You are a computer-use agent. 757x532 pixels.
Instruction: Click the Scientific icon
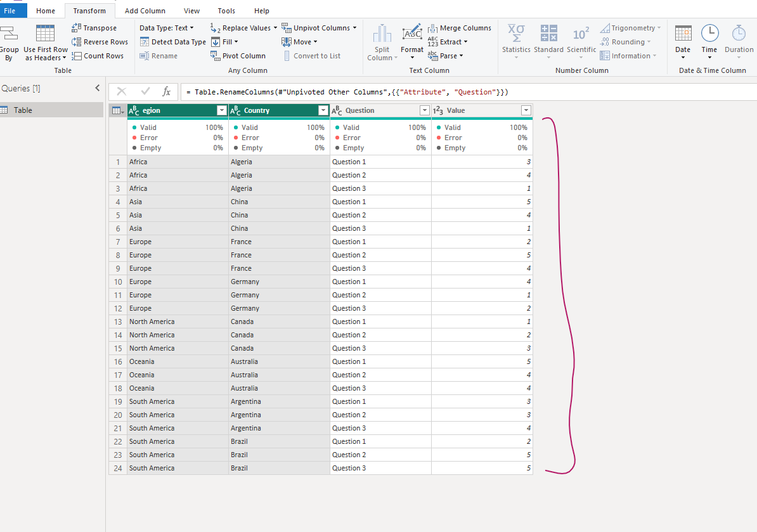pyautogui.click(x=581, y=34)
